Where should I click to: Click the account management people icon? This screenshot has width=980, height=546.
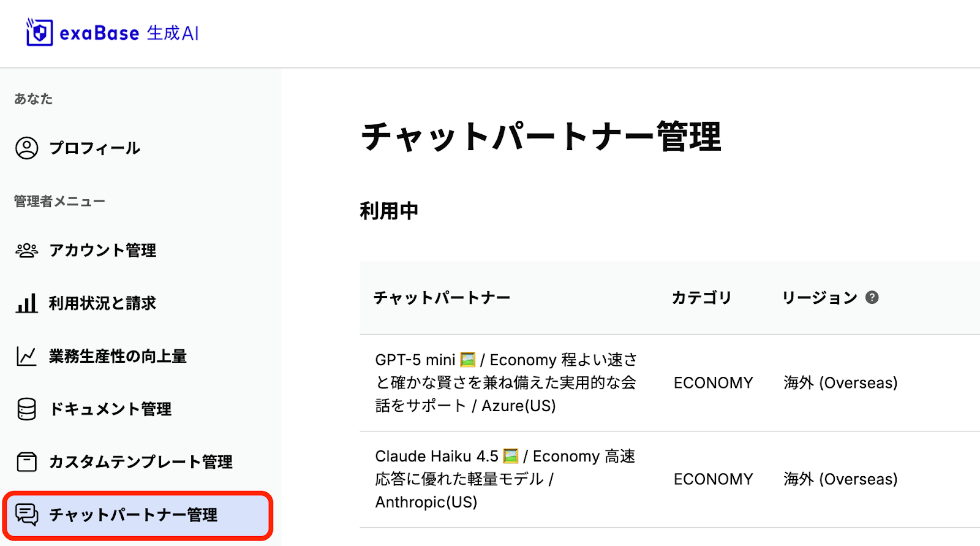click(27, 250)
